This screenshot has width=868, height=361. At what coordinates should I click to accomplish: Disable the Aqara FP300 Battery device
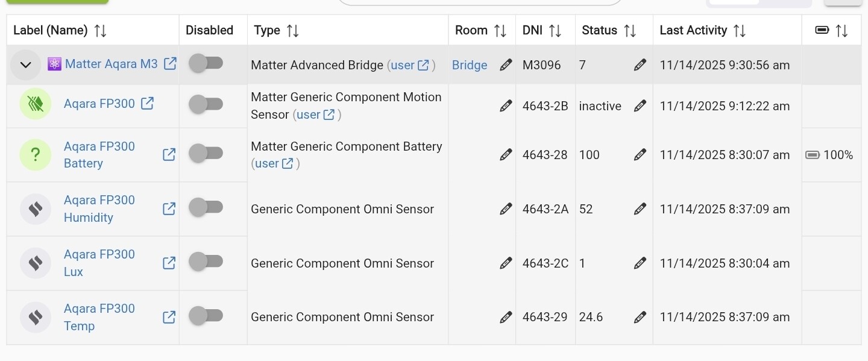(x=206, y=154)
